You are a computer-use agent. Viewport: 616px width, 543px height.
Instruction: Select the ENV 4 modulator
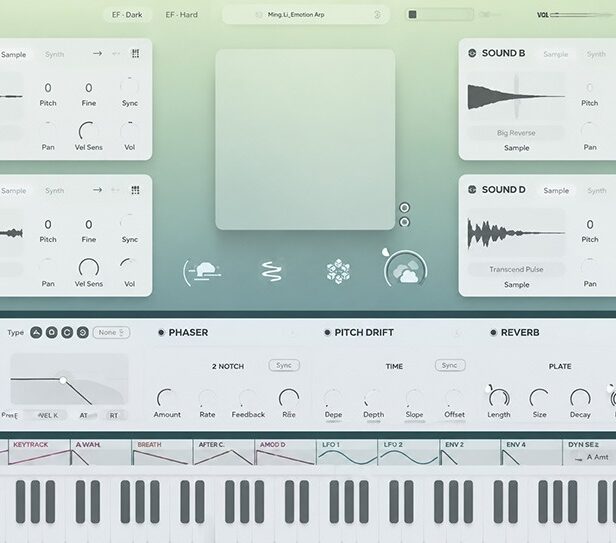(x=532, y=452)
